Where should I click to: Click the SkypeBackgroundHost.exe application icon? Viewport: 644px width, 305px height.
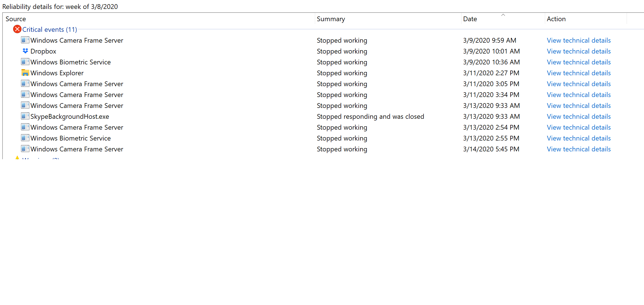coord(25,116)
